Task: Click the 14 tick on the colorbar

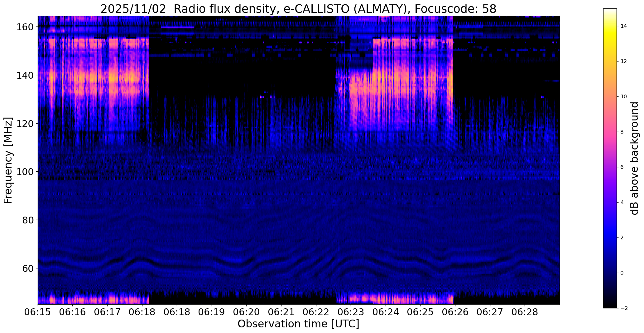Action: (x=624, y=26)
